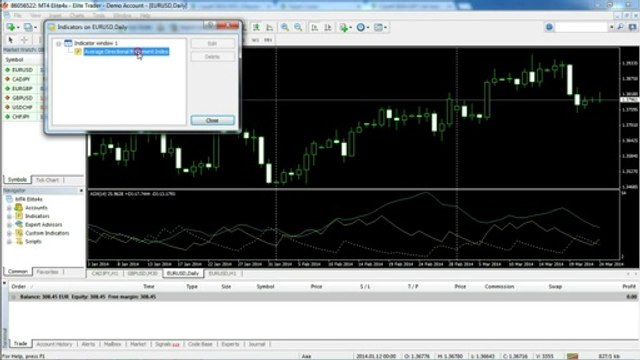Switch to the EURUSD,H1 chart tab

pyautogui.click(x=222, y=273)
